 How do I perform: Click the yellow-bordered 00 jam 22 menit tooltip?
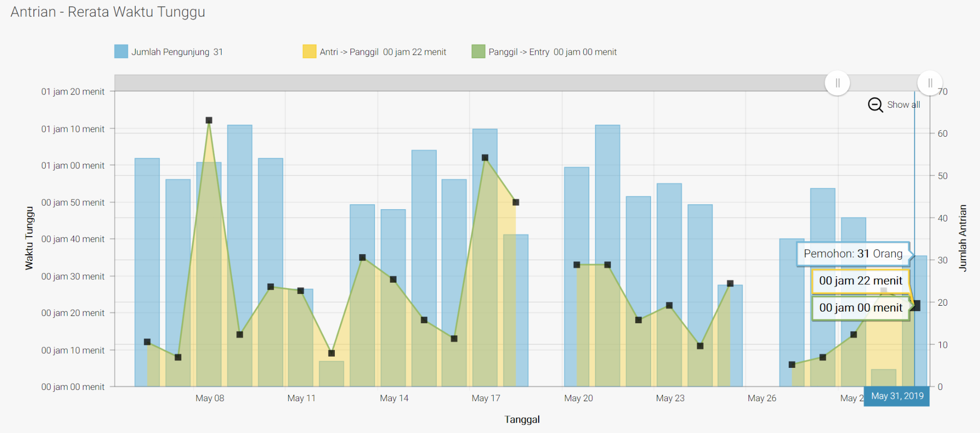tap(860, 281)
